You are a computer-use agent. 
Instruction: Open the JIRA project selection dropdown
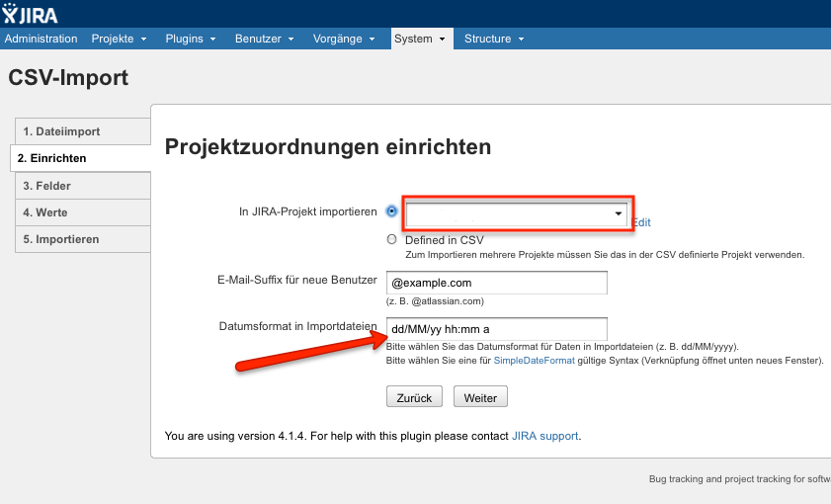tap(517, 213)
